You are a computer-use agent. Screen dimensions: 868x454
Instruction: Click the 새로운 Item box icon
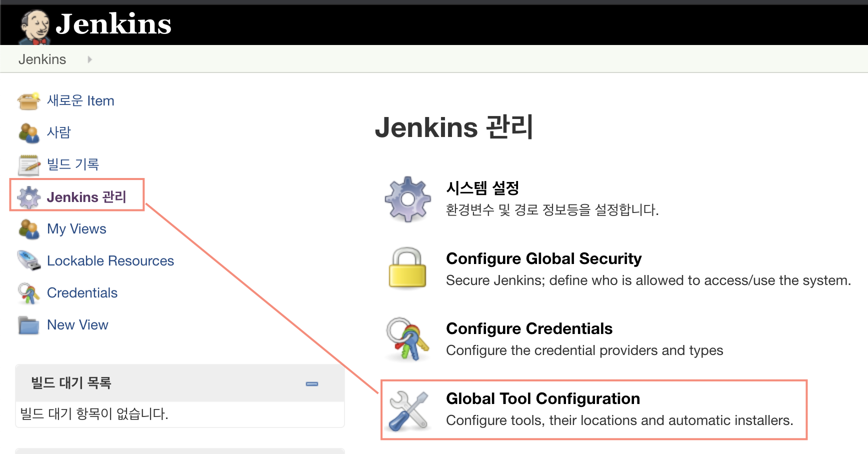(x=28, y=101)
